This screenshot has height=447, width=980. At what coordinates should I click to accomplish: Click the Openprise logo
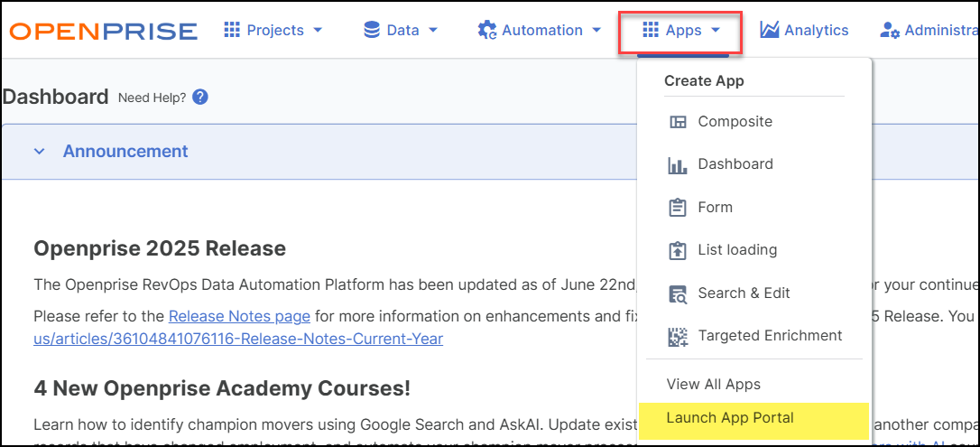104,31
